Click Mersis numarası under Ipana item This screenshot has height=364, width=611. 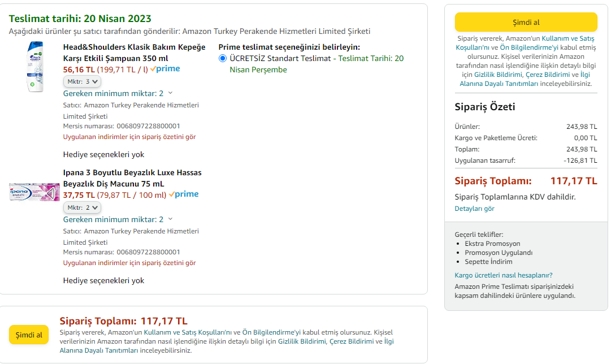coord(122,252)
